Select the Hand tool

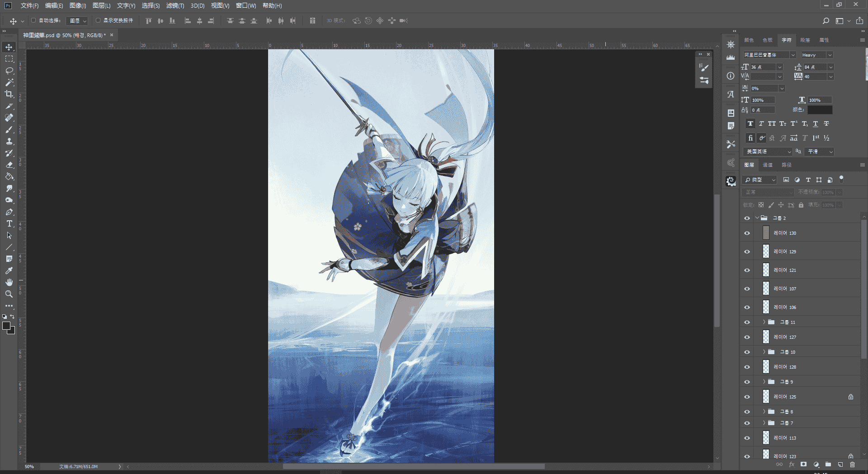pyautogui.click(x=9, y=282)
